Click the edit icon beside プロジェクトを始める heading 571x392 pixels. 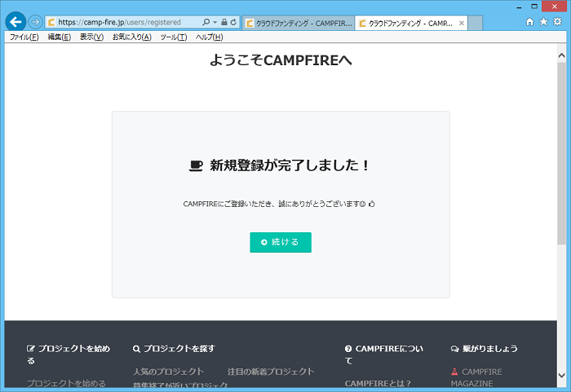point(31,349)
